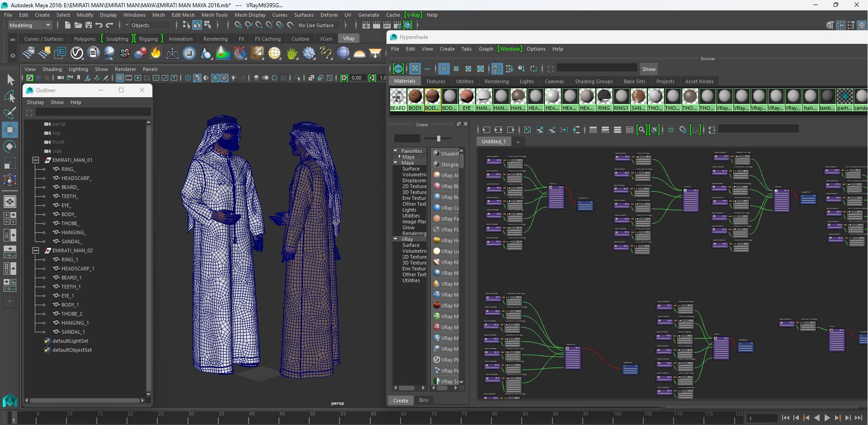Click the fire volume grid shelf icon
The width and height of the screenshot is (868, 425).
[156, 53]
